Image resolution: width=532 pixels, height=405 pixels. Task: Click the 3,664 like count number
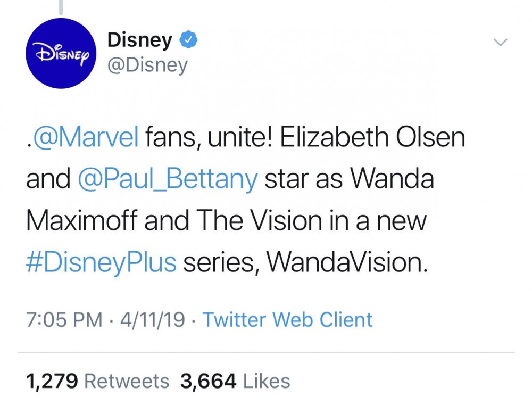208,381
